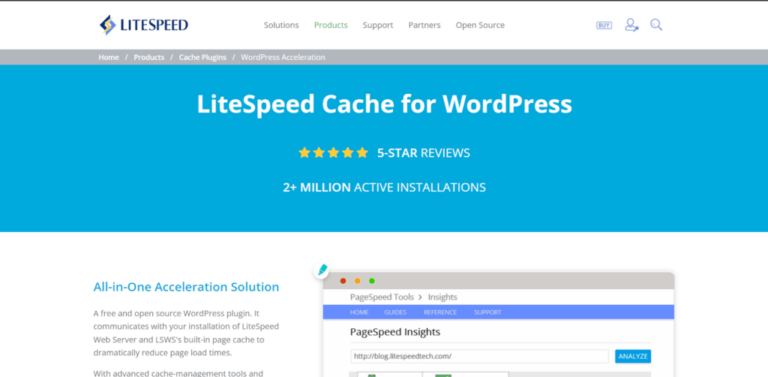Click the LiteSpeed logo

click(144, 25)
